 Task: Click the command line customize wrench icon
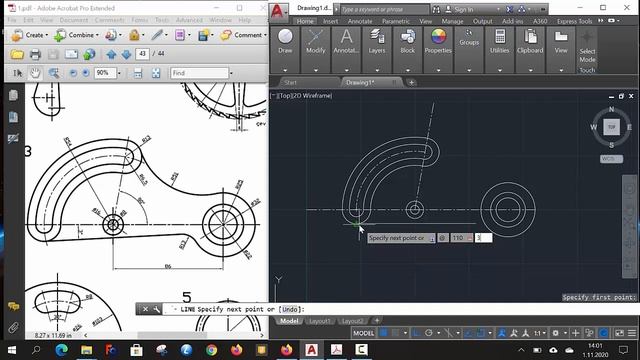[x=157, y=309]
